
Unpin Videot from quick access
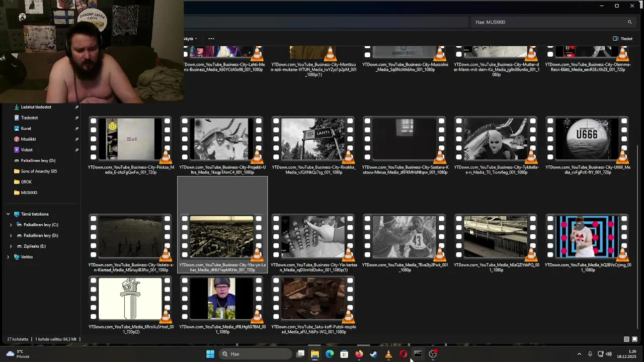pos(77,150)
